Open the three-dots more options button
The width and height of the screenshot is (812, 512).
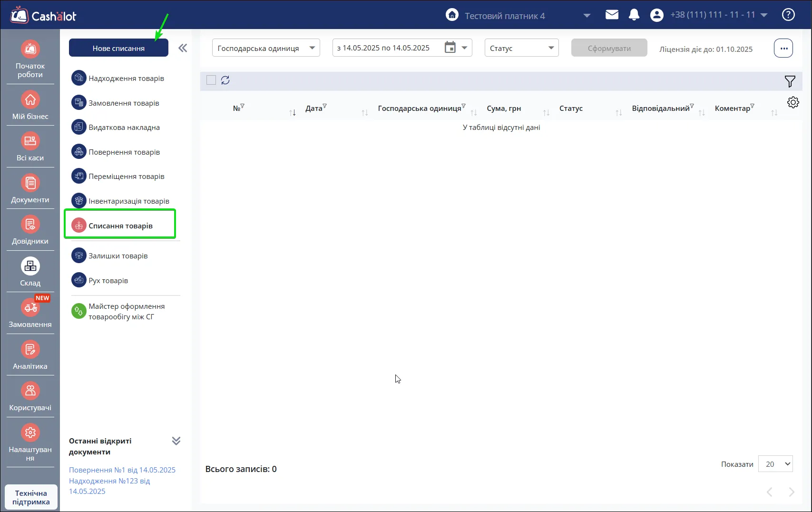(783, 48)
